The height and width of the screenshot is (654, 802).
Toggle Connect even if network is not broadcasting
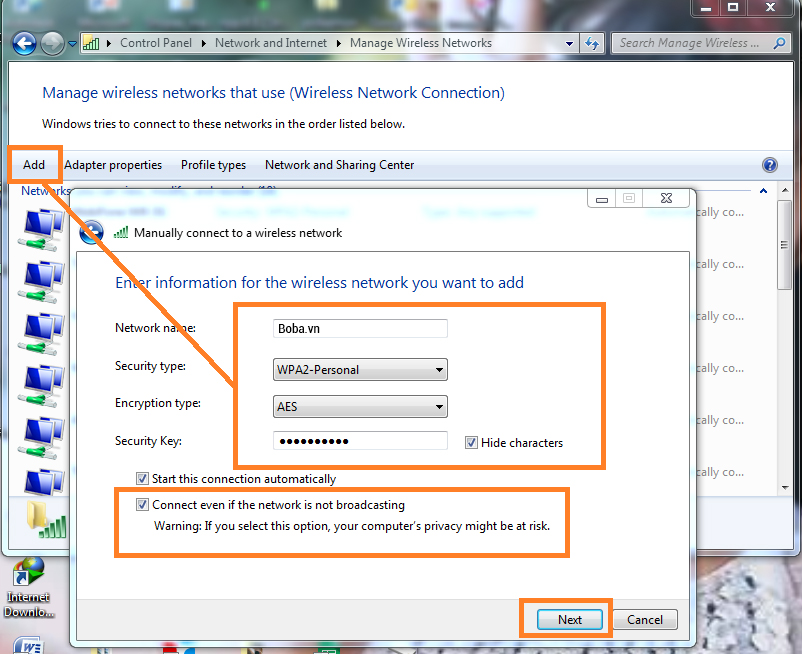[x=143, y=505]
